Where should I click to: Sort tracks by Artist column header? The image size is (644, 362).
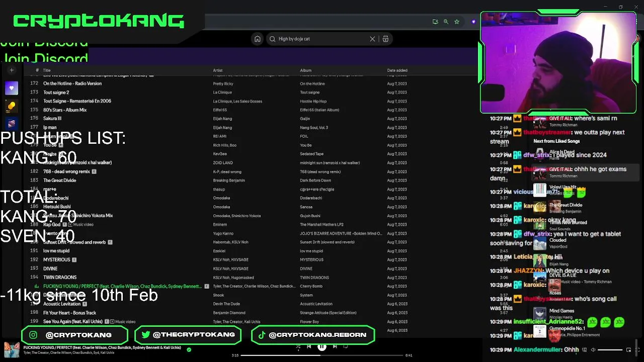(x=217, y=70)
